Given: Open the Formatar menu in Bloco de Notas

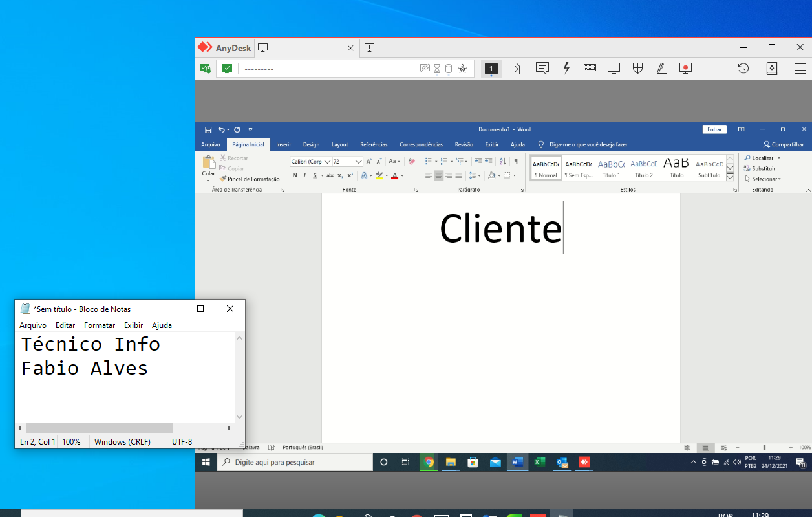Looking at the screenshot, I should point(100,325).
